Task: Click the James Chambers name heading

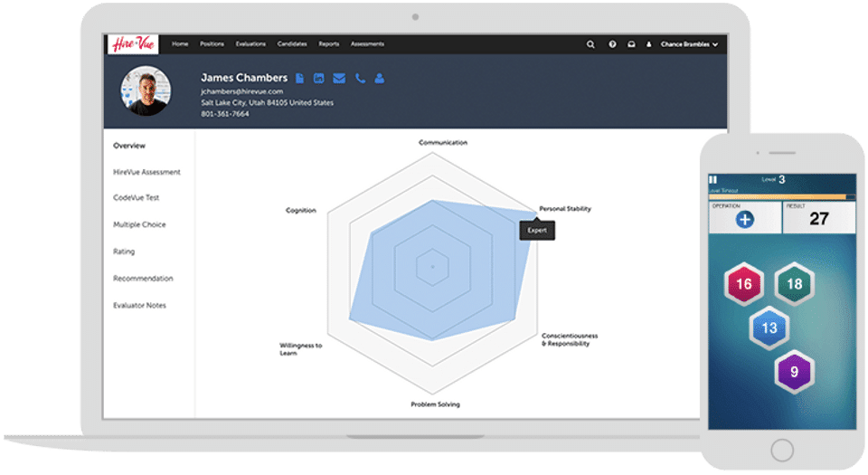Action: [244, 78]
